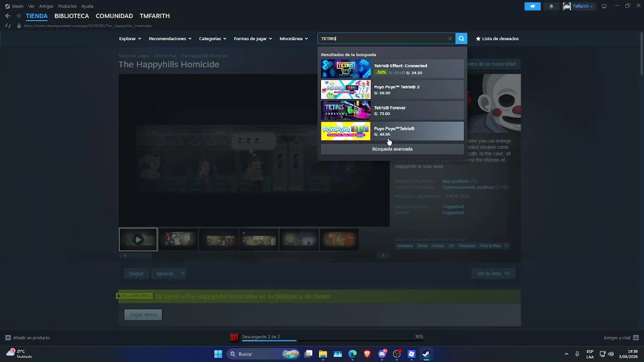644x362 pixels.
Task: Open the Formas de jugar dropdown
Action: tap(253, 39)
